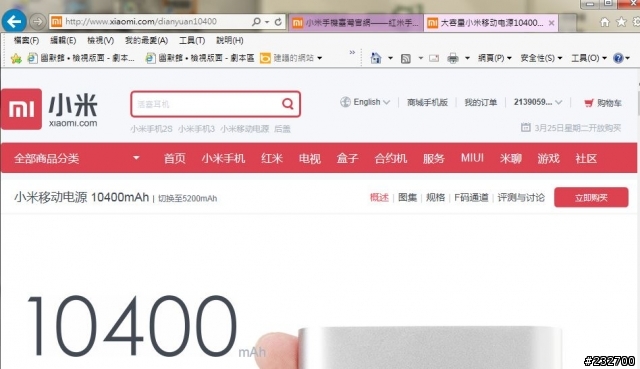Expand Home icon dropdown arrow in command bar
Viewport: 640px width, 369px height.
coord(390,58)
